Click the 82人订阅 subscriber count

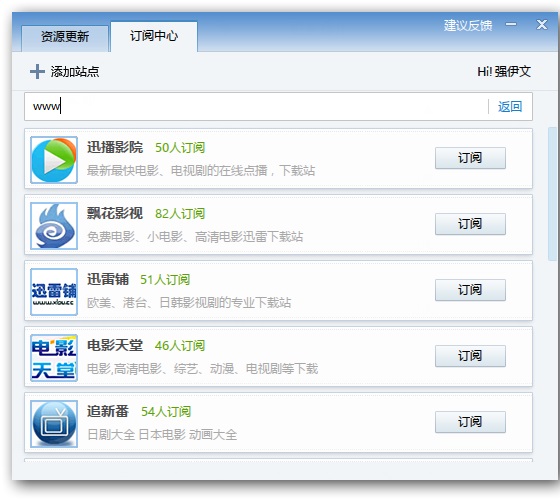coord(180,214)
